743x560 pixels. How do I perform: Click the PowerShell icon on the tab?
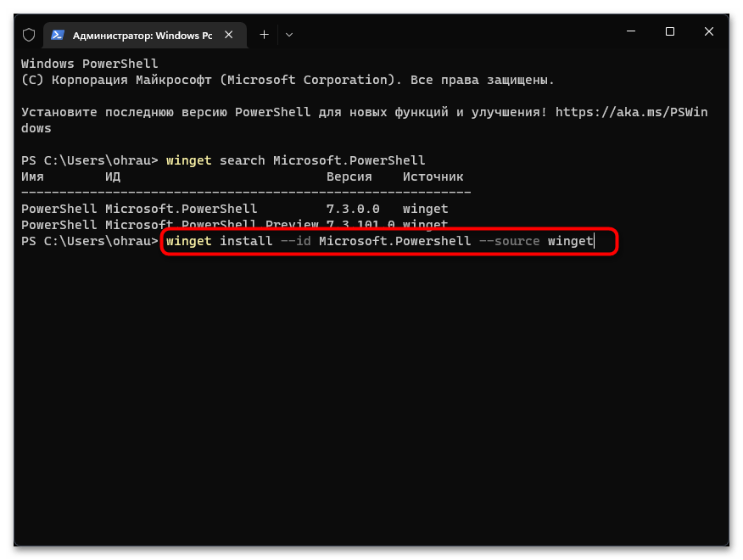59,34
